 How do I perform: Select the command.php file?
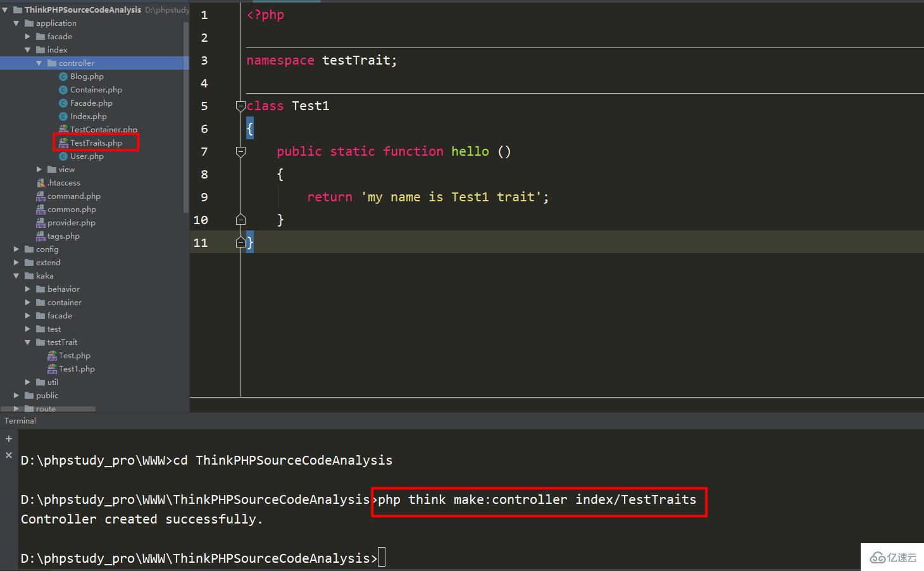click(74, 196)
